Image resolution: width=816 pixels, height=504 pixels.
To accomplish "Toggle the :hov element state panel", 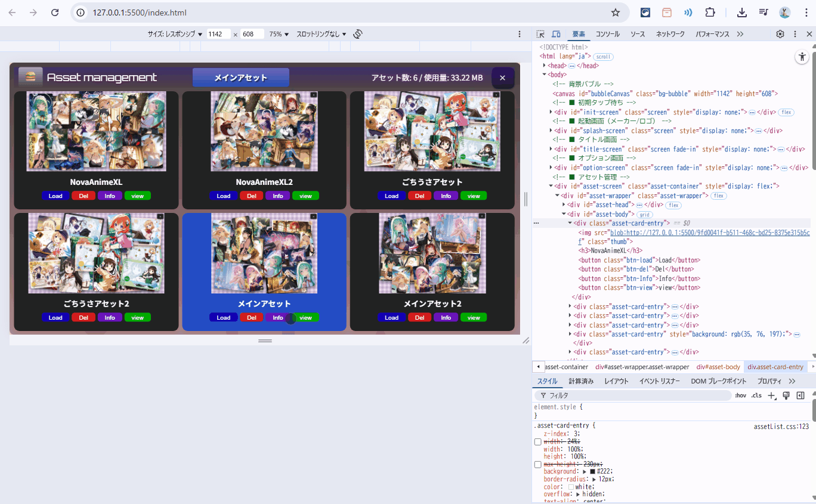I will (x=740, y=395).
